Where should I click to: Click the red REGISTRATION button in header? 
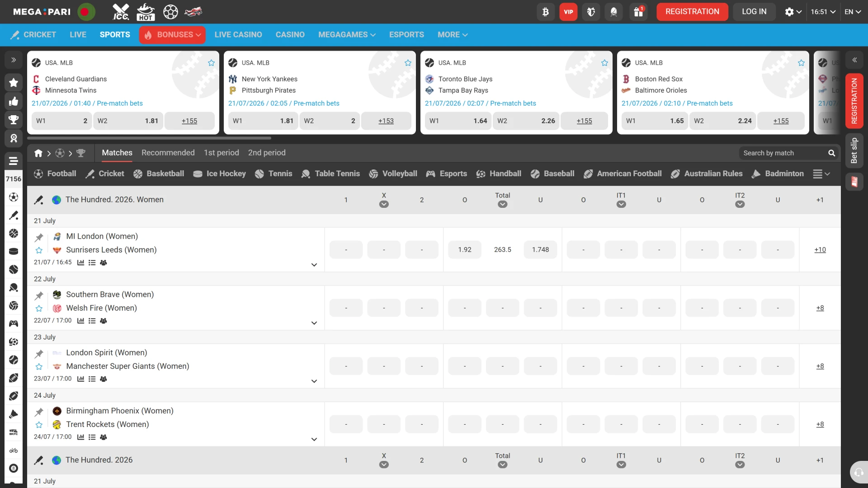click(x=692, y=12)
